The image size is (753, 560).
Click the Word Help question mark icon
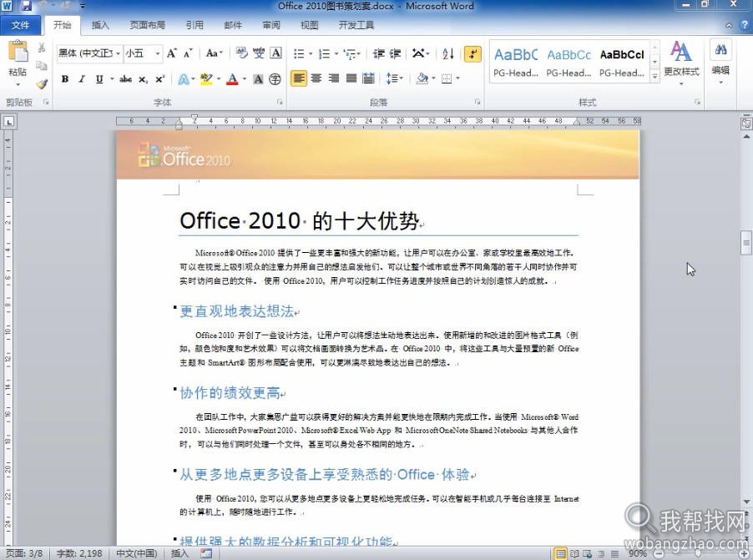(x=744, y=25)
